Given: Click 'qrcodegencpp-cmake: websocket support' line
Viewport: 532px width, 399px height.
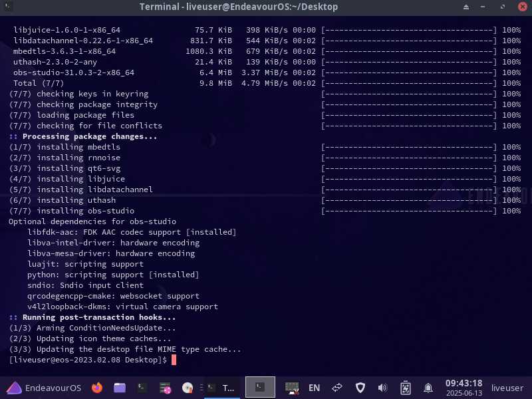Looking at the screenshot, I should click(113, 296).
